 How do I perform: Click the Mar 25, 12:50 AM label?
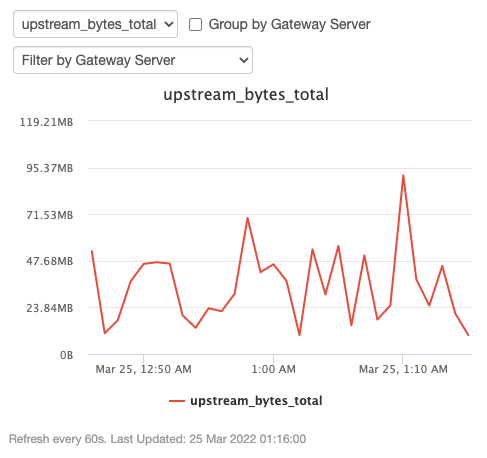(x=143, y=369)
